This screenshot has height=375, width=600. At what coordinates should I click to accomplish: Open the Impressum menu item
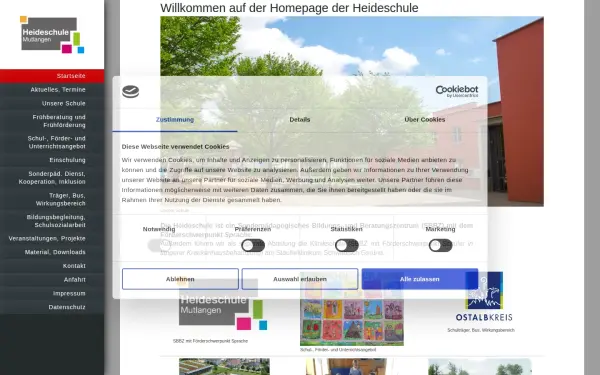coord(52,293)
